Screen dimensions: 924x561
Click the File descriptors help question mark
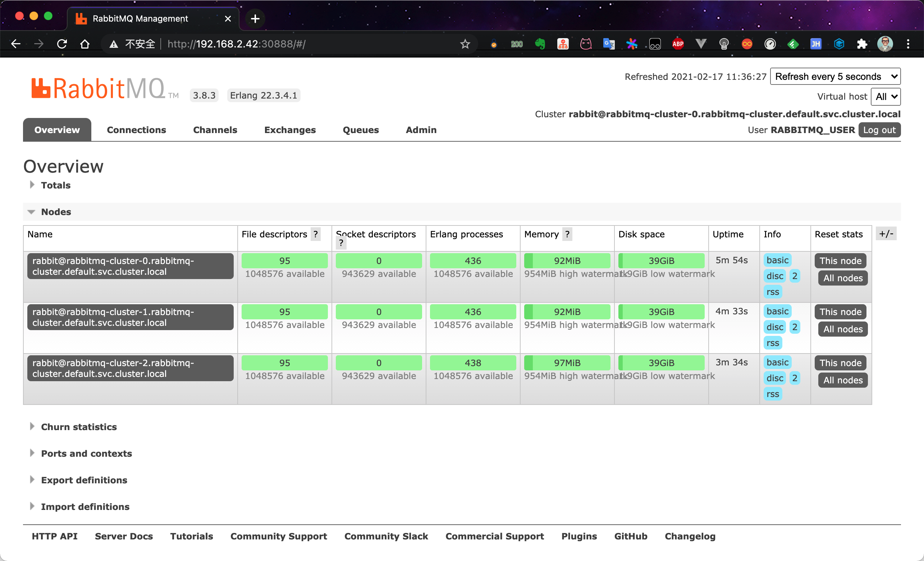point(315,234)
